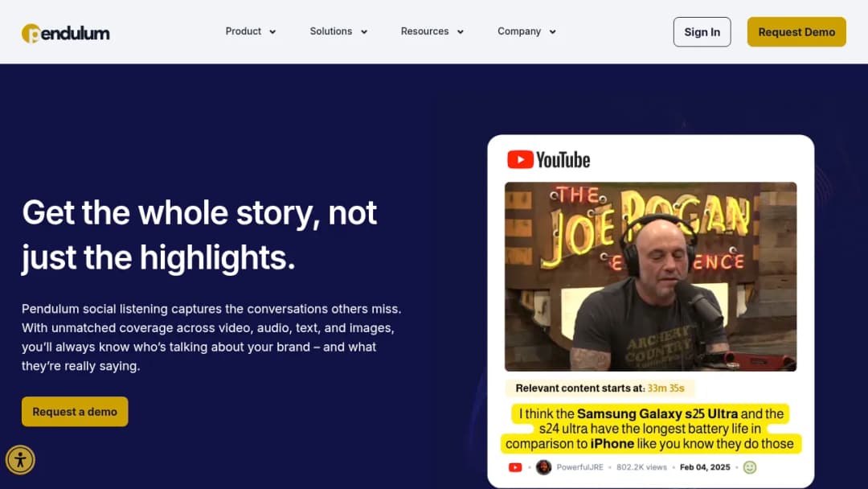Click the Joe Rogan video thumbnail

point(650,277)
